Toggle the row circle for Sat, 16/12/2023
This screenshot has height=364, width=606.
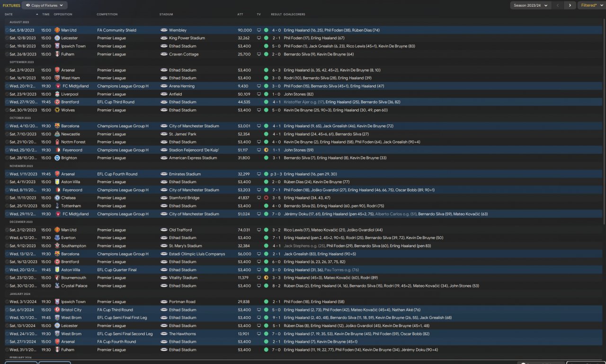point(7,262)
